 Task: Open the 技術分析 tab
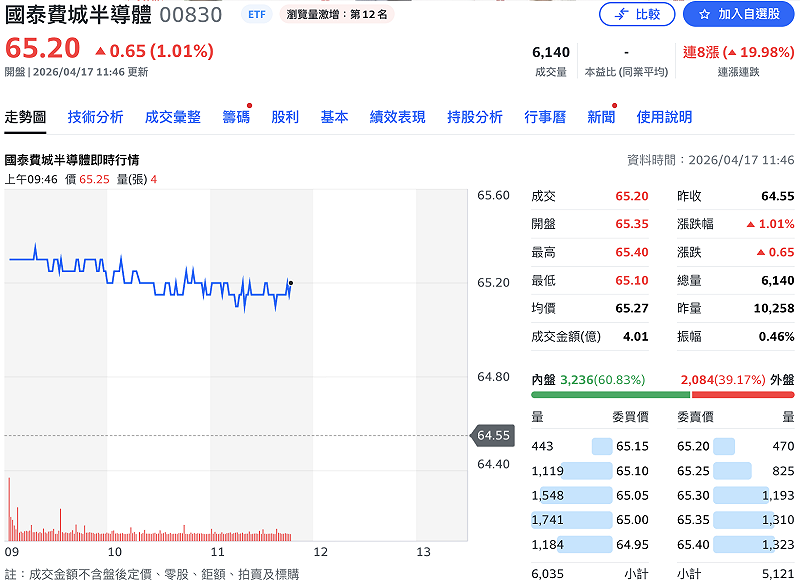click(95, 116)
